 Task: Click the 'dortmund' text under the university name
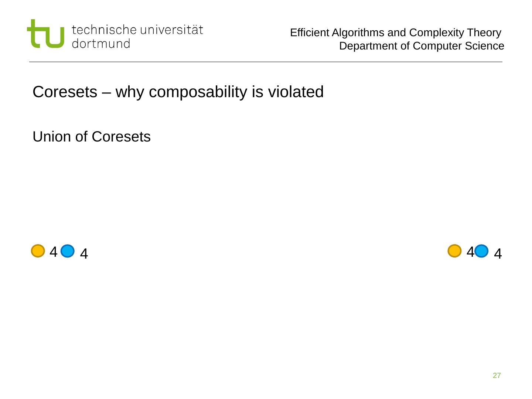pos(101,44)
